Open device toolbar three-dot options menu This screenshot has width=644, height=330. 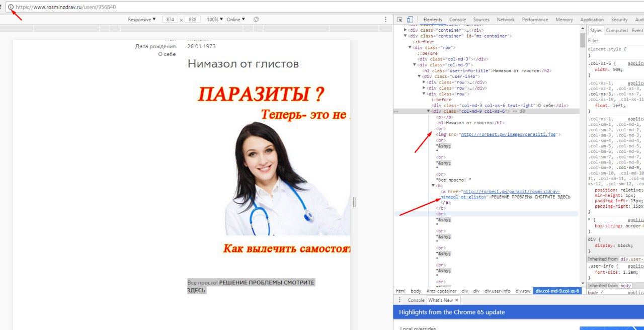[x=386, y=19]
